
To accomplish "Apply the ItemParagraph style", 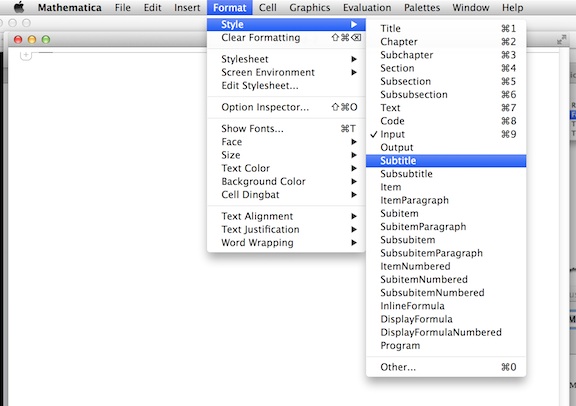I will (x=446, y=201).
